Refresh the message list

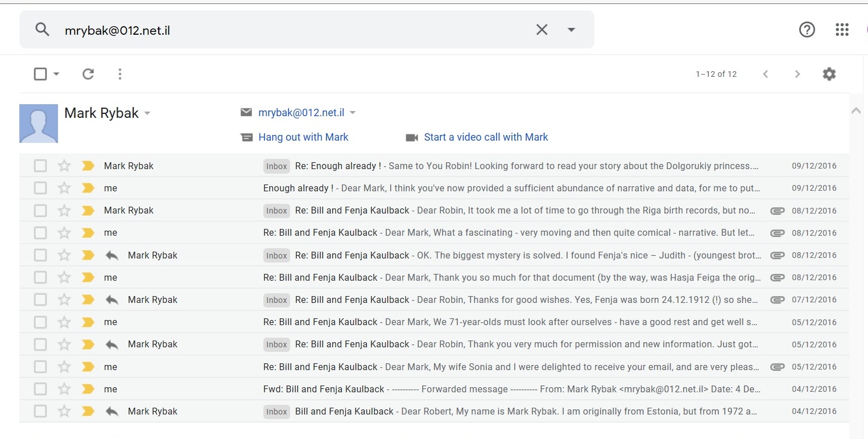[88, 74]
